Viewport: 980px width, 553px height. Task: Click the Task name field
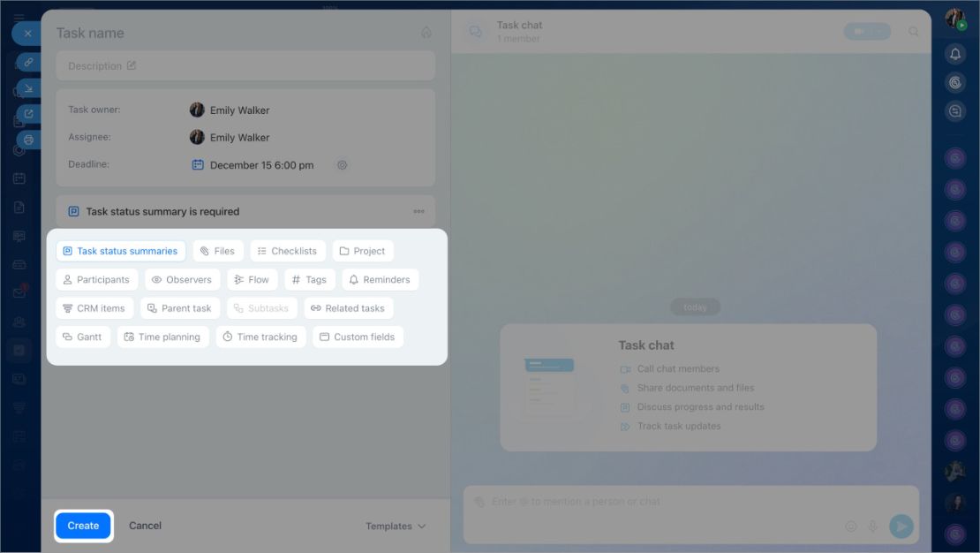coord(90,34)
